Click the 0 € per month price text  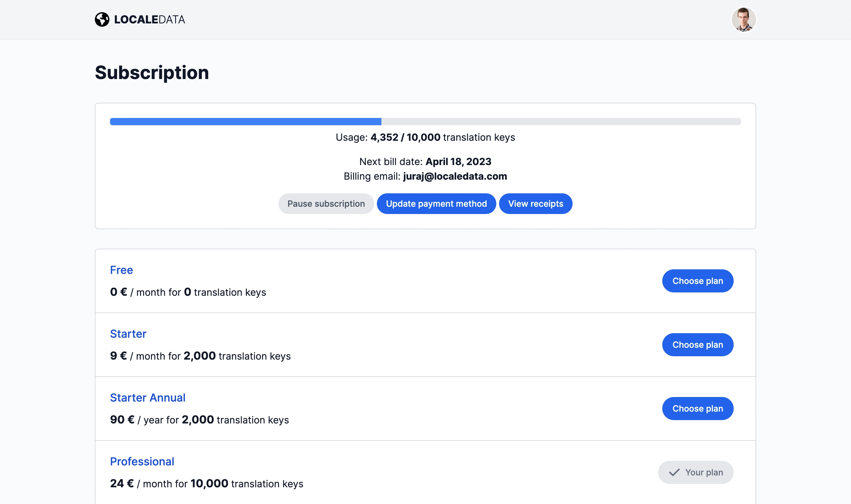(145, 292)
